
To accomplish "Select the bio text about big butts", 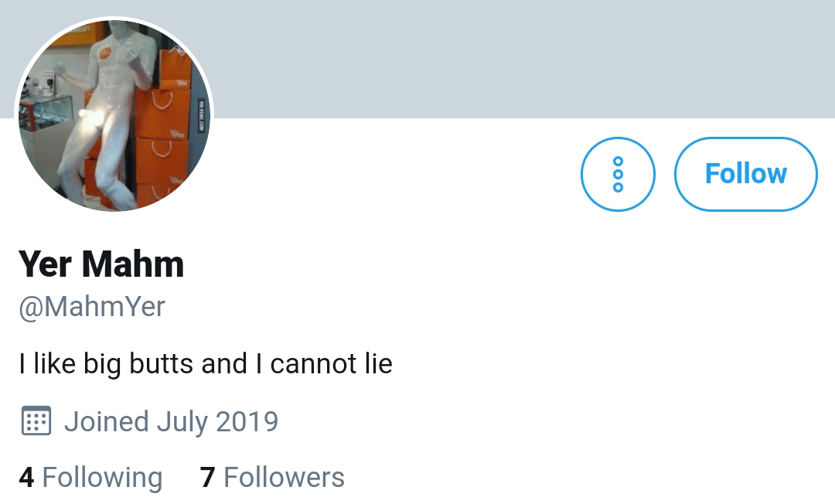I will tap(206, 365).
